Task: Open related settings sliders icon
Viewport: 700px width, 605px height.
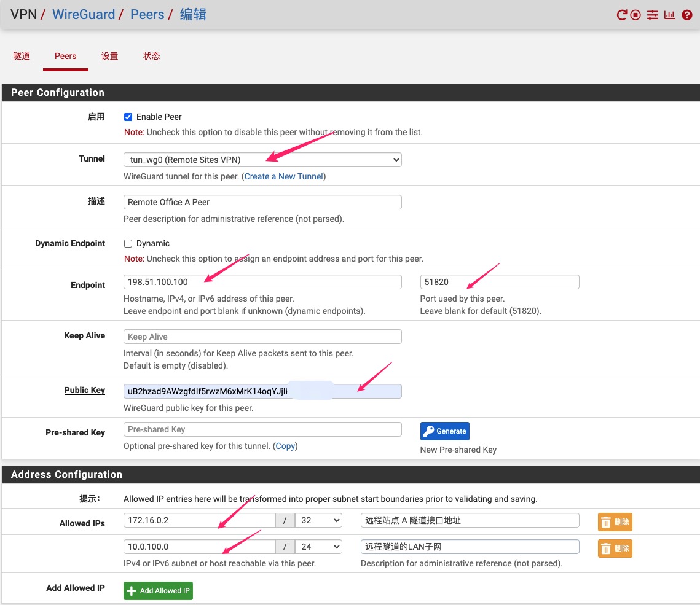Action: [653, 15]
